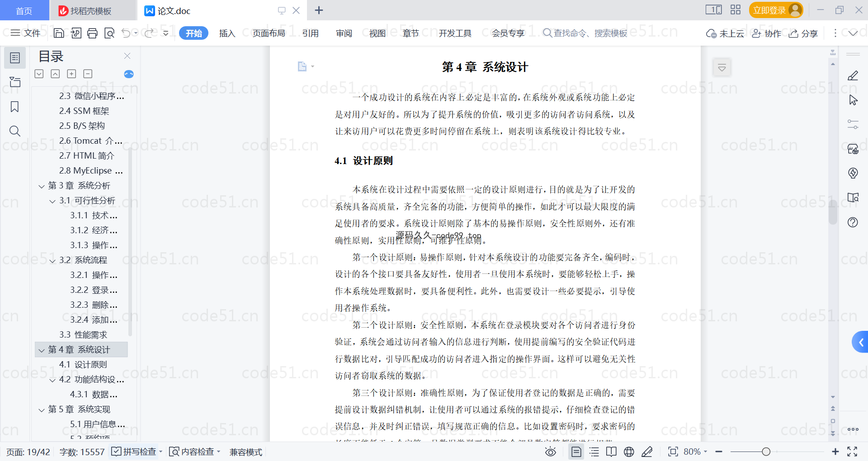Click the pen edit icon on right sidebar

[853, 75]
